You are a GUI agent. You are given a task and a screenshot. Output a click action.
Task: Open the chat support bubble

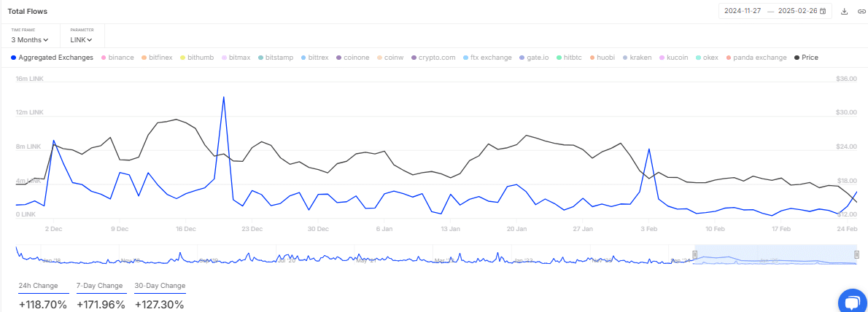click(x=850, y=301)
